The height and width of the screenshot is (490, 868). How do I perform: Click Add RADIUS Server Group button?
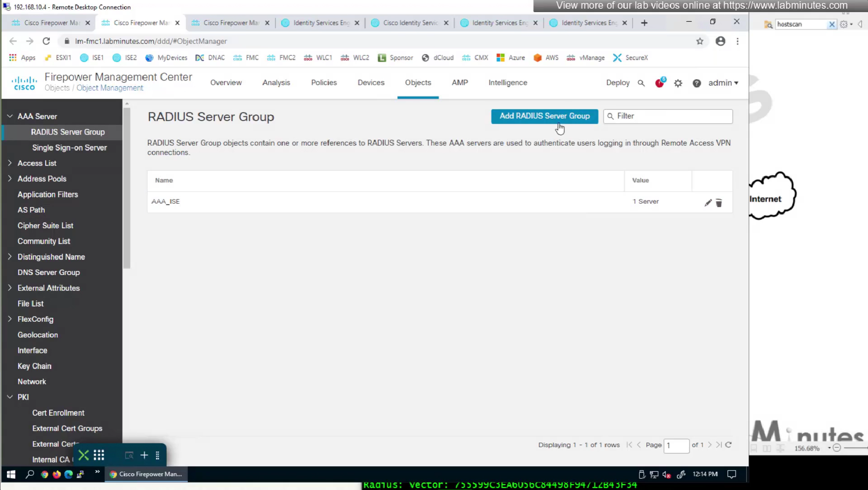coord(544,116)
